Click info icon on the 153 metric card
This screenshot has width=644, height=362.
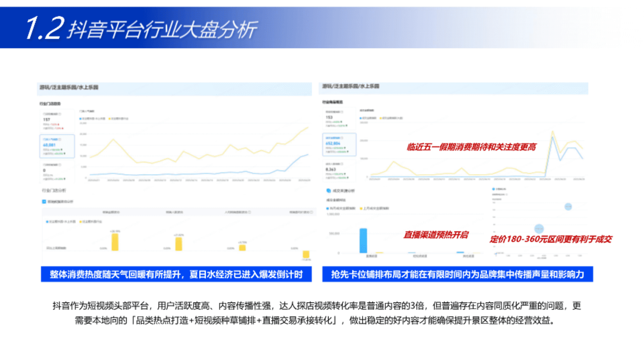(x=342, y=112)
